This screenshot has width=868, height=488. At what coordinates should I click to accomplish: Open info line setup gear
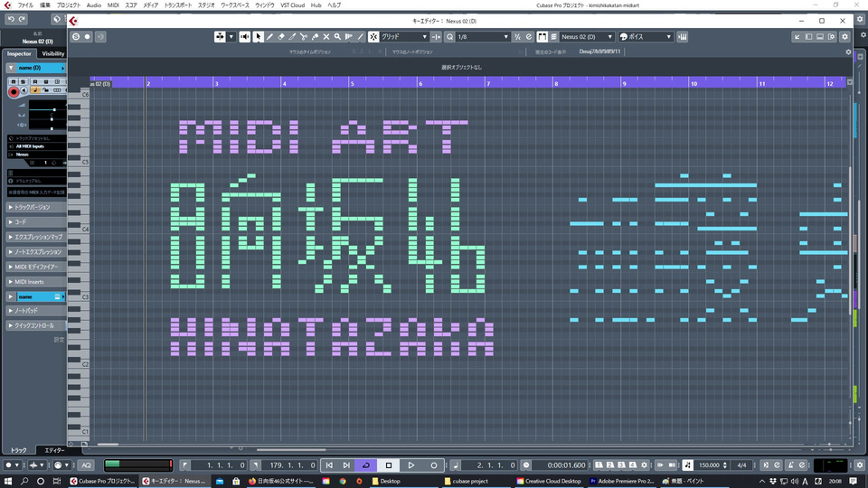coord(848,52)
